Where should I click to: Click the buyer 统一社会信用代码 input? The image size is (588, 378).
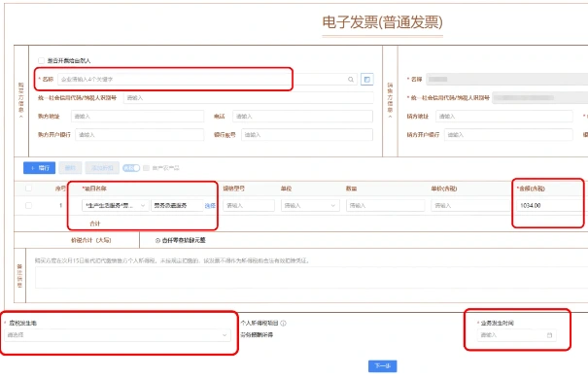(248, 98)
